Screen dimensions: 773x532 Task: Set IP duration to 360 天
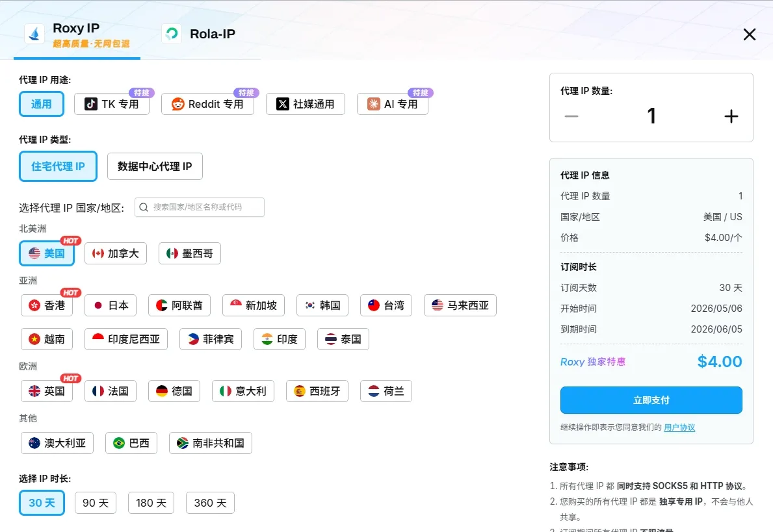tap(211, 503)
